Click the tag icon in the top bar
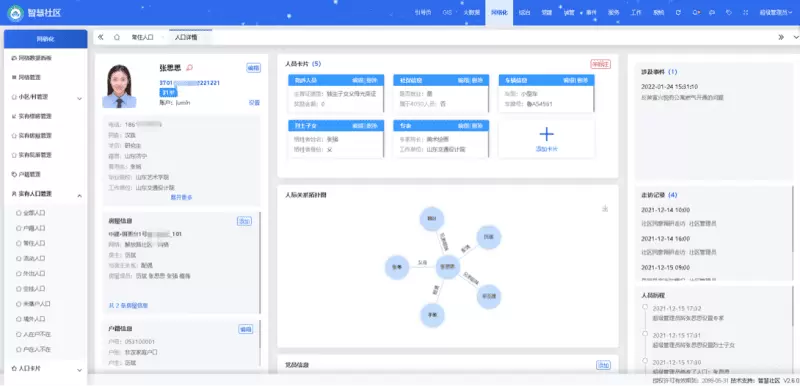Image resolution: width=800 pixels, height=386 pixels. click(x=729, y=13)
